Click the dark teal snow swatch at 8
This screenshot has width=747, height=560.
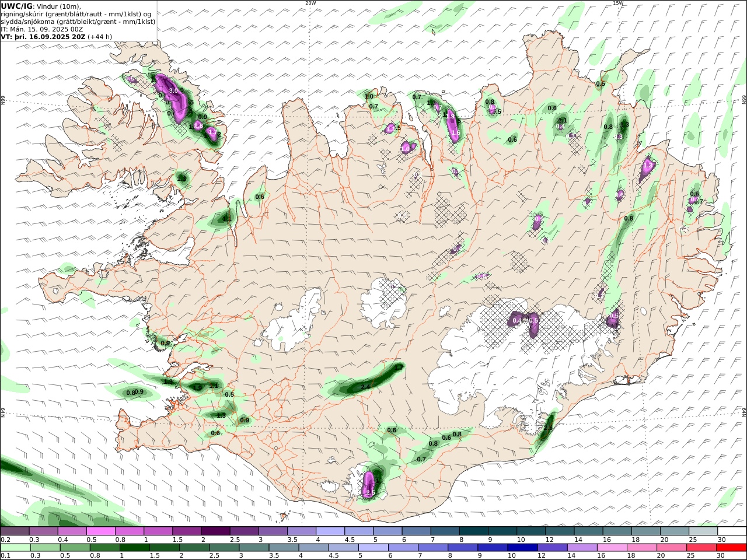[x=474, y=531]
